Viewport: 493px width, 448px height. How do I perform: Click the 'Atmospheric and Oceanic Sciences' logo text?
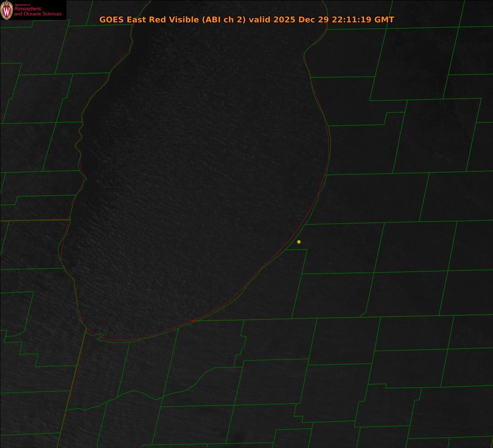click(x=37, y=12)
